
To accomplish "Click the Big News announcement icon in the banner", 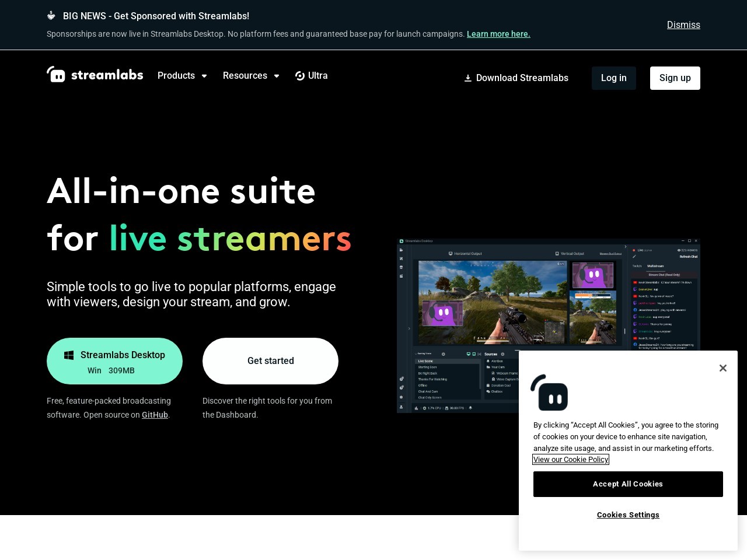I will click(51, 16).
